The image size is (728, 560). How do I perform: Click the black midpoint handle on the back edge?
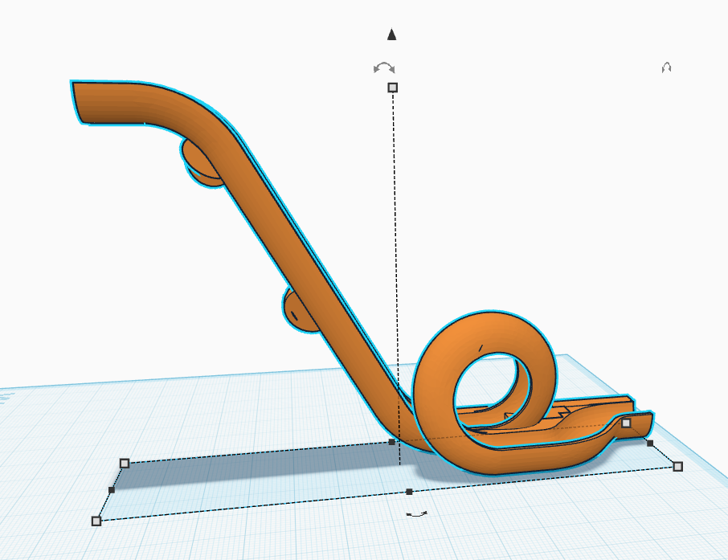(392, 442)
